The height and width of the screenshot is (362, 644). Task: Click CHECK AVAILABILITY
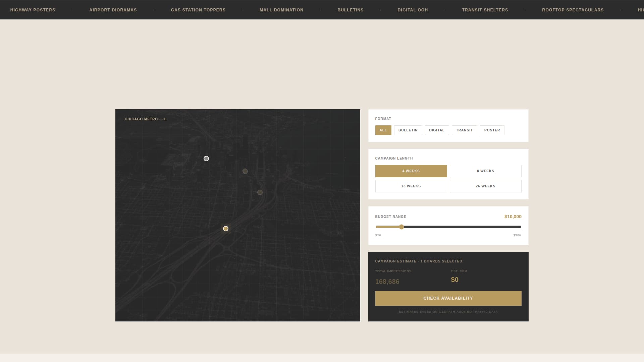tap(448, 298)
